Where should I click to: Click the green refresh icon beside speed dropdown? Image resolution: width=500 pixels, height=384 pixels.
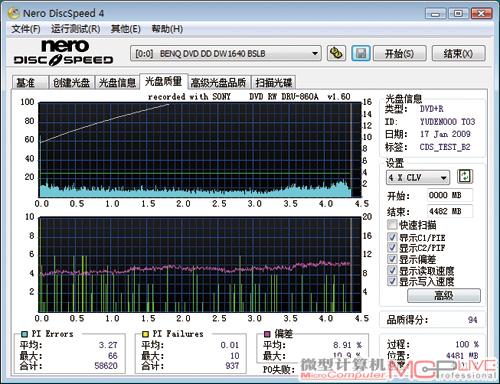pos(465,176)
